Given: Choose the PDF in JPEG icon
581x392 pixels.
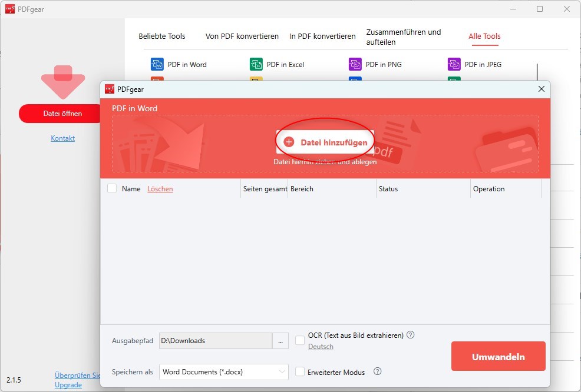Looking at the screenshot, I should coord(454,64).
